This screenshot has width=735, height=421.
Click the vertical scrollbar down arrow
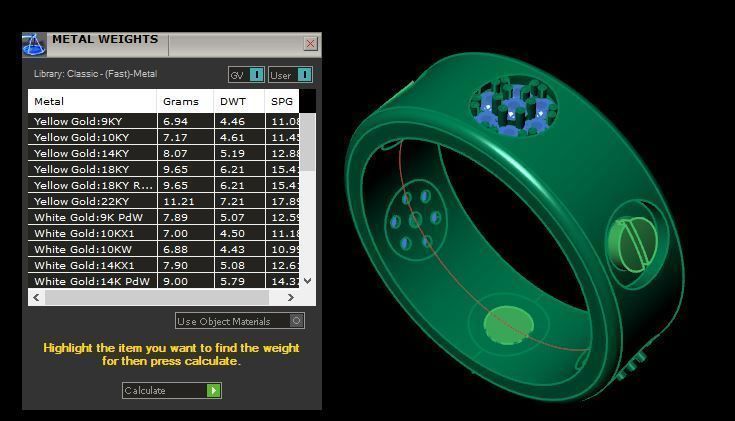[x=308, y=281]
